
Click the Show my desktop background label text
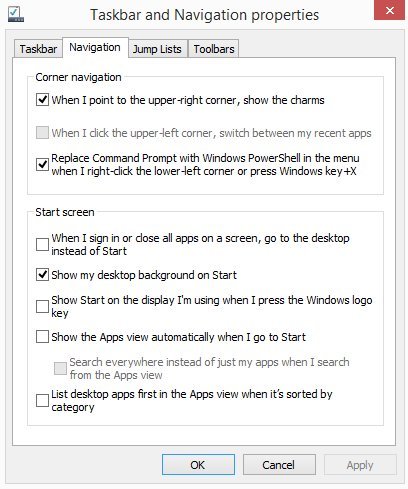pos(144,275)
